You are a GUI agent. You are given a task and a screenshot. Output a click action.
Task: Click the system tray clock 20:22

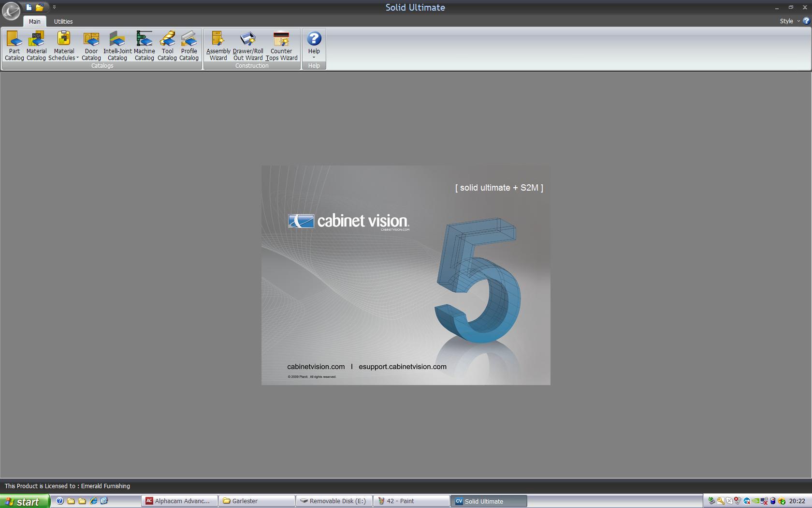tap(797, 501)
